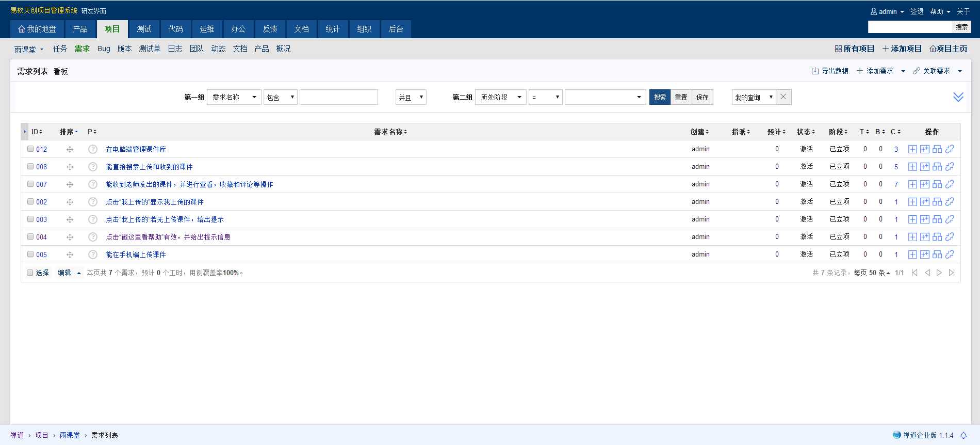Click the 所有项目 all projects link
Viewport: 980px width, 445px height.
[855, 49]
